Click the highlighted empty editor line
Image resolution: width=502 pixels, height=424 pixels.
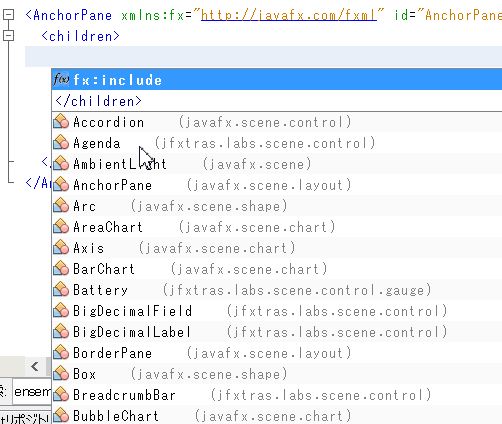(263, 57)
